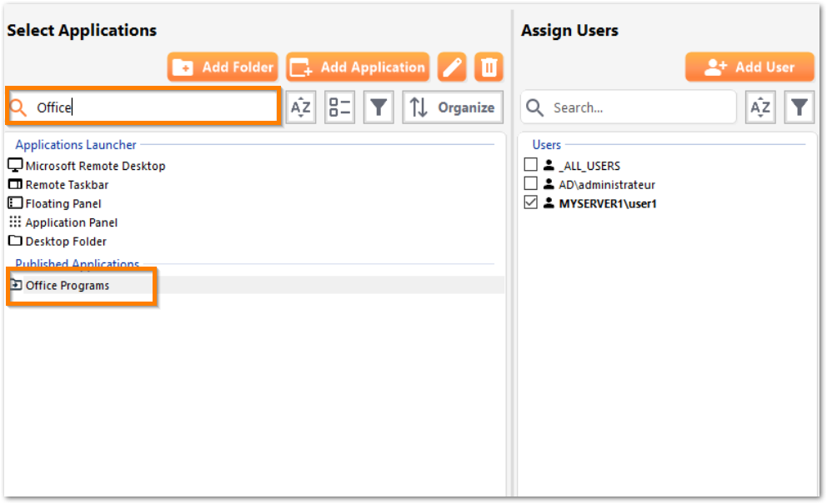The image size is (827, 504).
Task: Collapse the Applications Launcher section
Action: pos(75,144)
